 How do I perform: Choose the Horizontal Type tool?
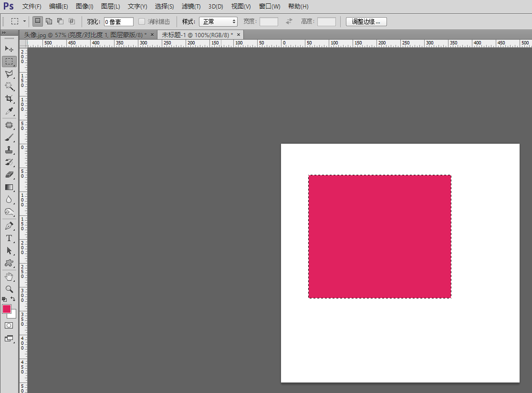coord(9,238)
